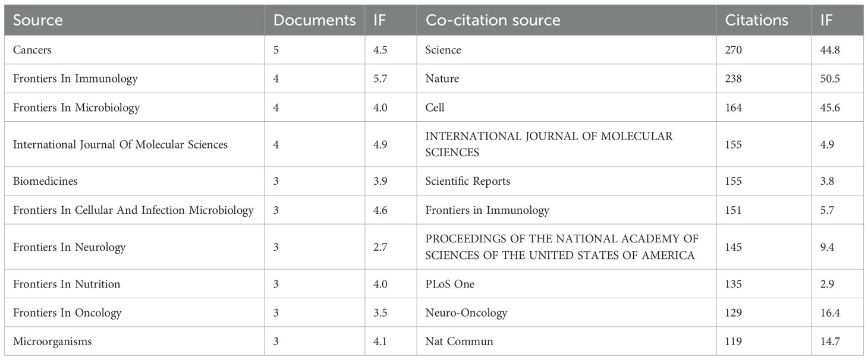
Task: Click the Frontiers In Neurology cell
Action: (69, 247)
